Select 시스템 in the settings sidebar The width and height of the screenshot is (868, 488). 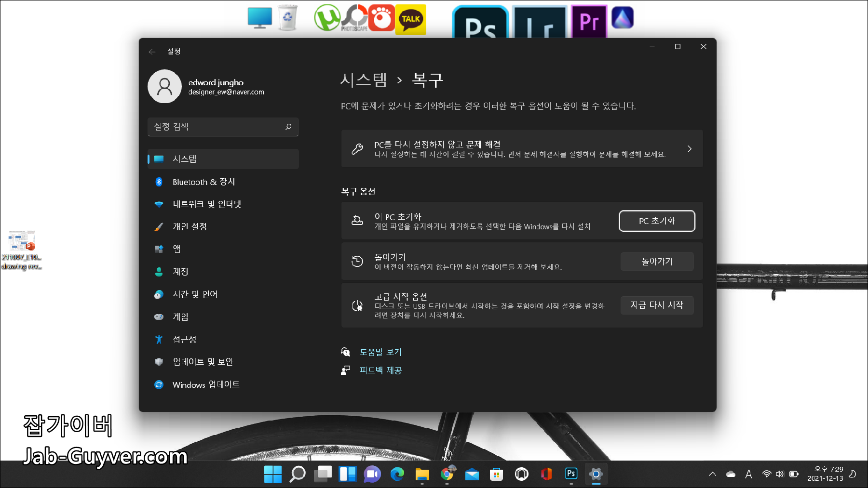(x=223, y=159)
